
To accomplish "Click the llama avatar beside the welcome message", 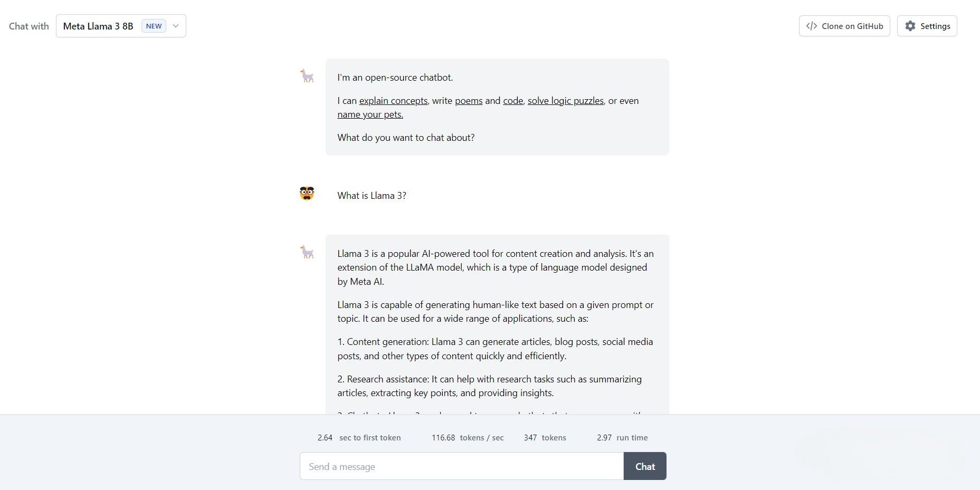I will 307,76.
